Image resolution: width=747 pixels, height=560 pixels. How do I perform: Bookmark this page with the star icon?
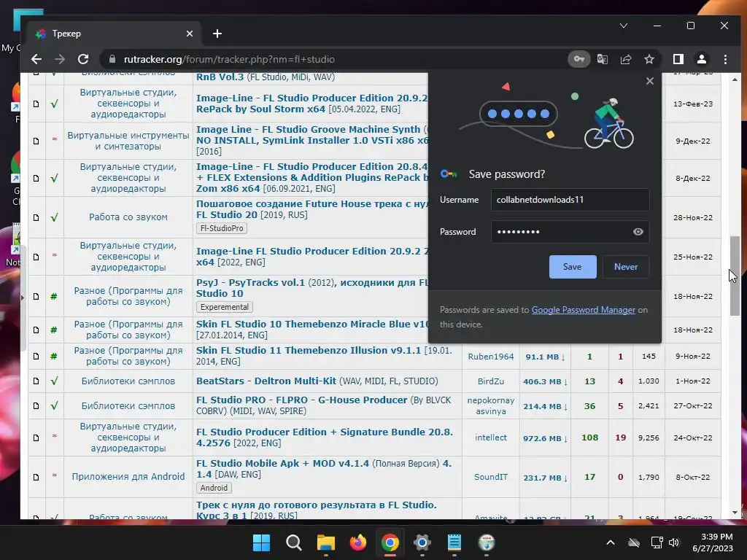649,59
